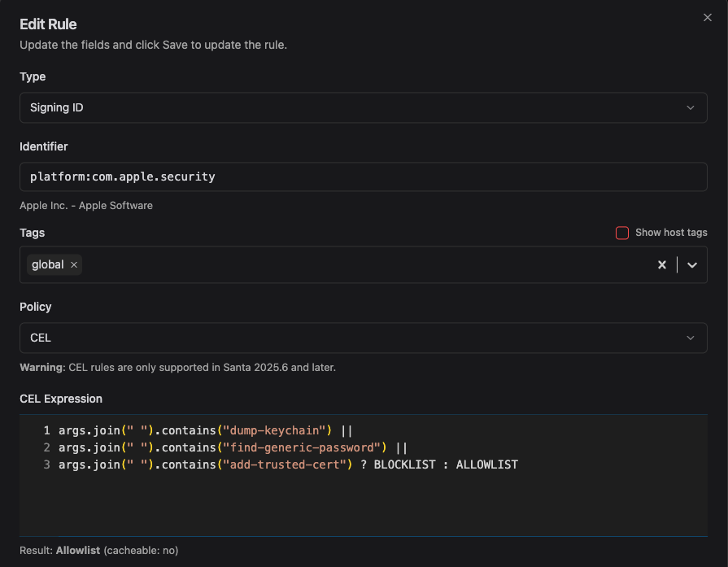
Task: Click empty area of Tags field
Action: pyautogui.click(x=366, y=265)
